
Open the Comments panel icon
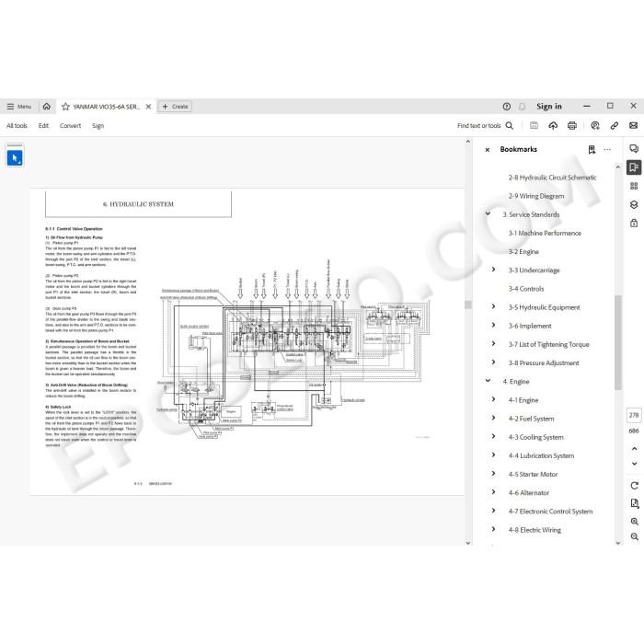click(x=634, y=148)
